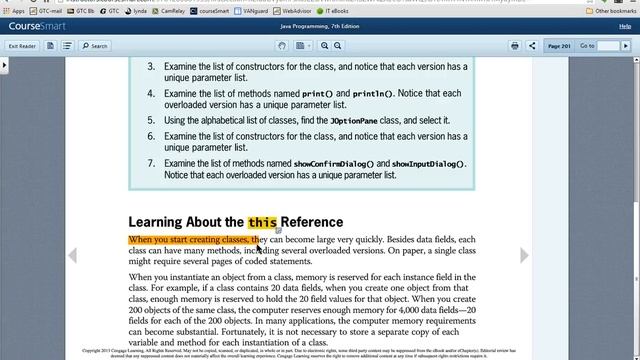Click the zoom in magnifier
The width and height of the screenshot is (640, 360).
coord(324,46)
